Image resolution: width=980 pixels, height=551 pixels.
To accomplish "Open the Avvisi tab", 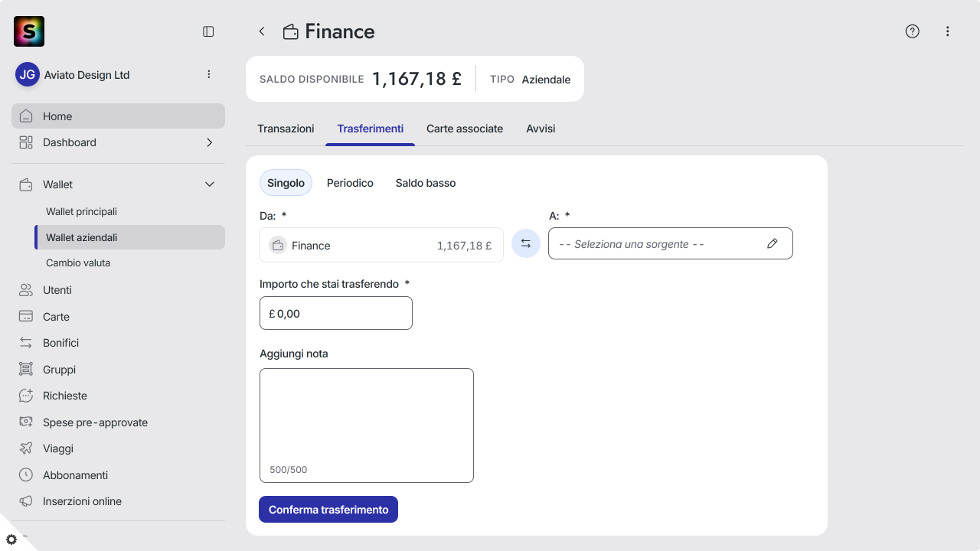I will (x=541, y=129).
